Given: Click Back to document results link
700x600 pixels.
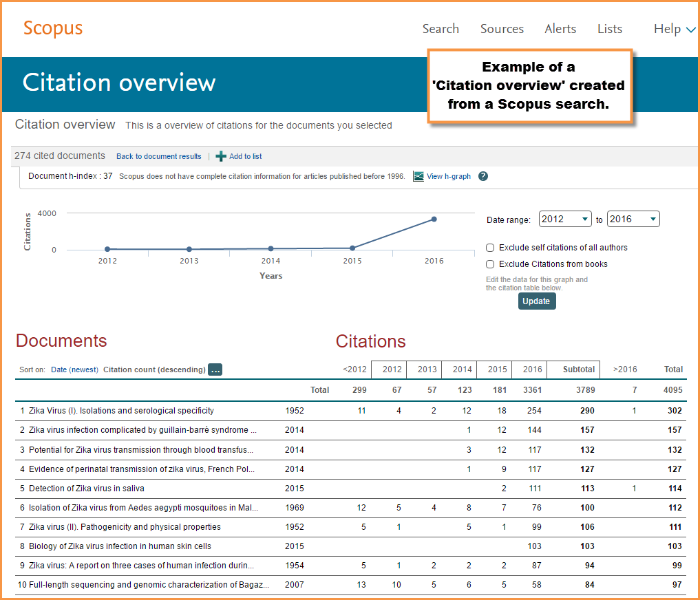Looking at the screenshot, I should 159,156.
